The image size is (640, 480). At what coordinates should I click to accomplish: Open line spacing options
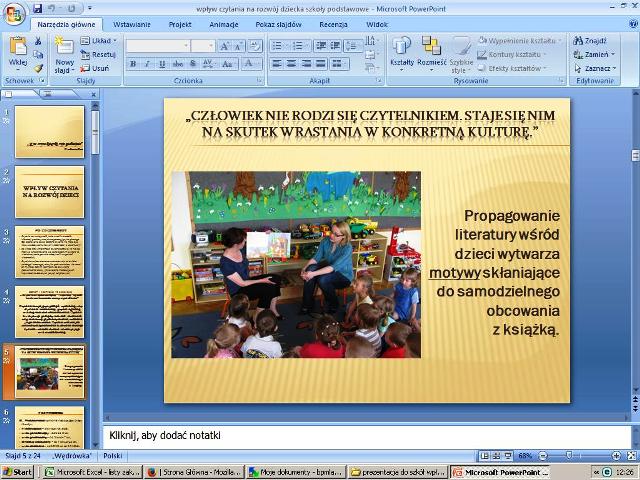pyautogui.click(x=353, y=46)
